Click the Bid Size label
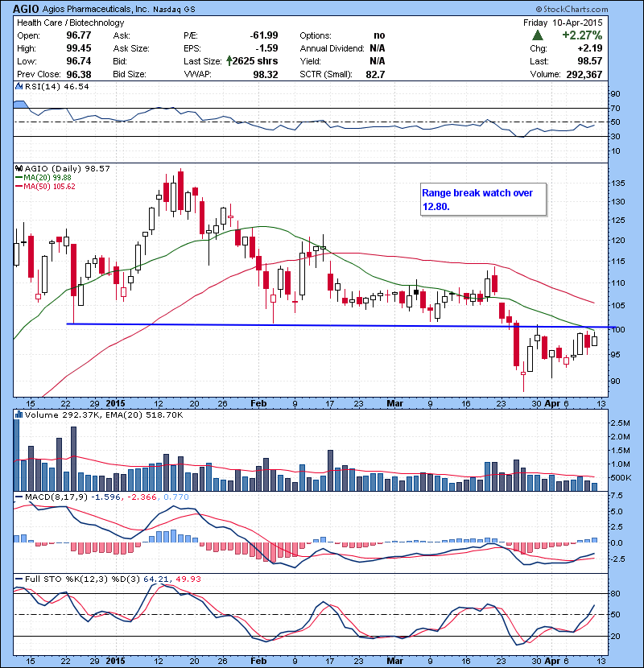The width and height of the screenshot is (644, 668). 130,74
